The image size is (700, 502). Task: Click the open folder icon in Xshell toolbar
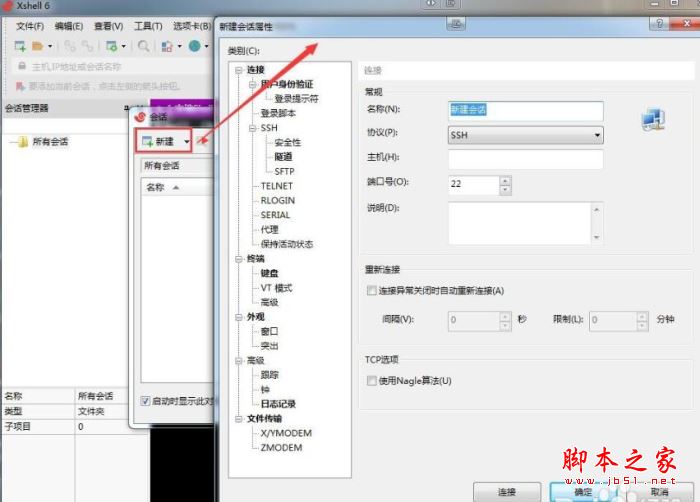38,46
